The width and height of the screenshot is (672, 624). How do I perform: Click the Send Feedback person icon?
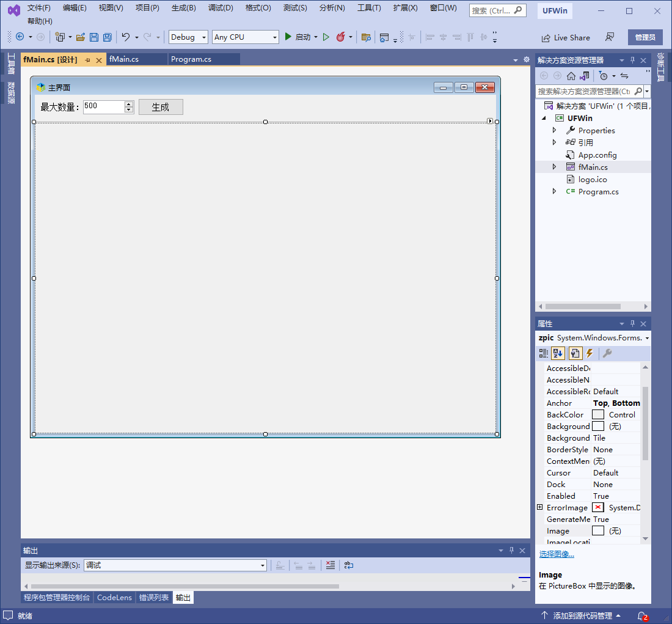point(610,37)
